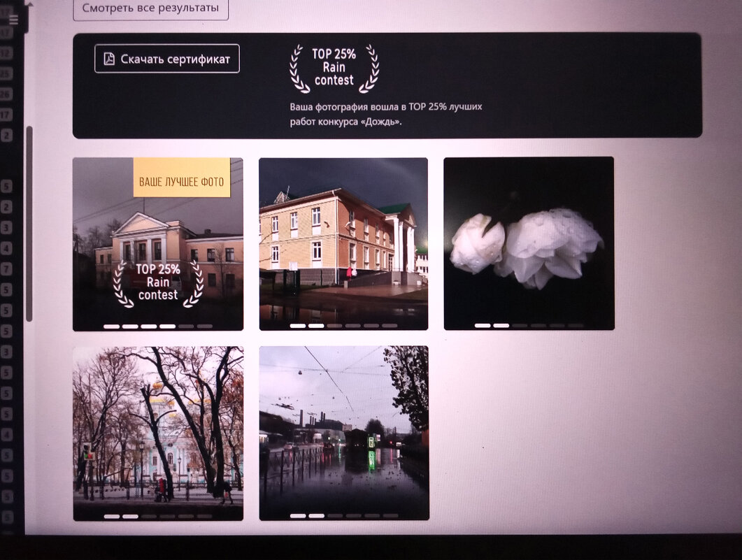
Task: Click the TOP 25% laurel badge in the dark banner
Action: click(334, 69)
